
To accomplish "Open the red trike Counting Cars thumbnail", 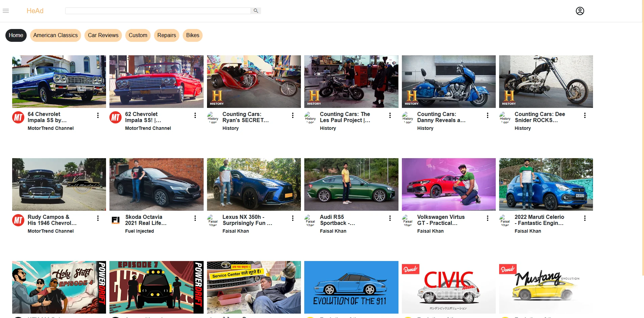I will coord(254,82).
